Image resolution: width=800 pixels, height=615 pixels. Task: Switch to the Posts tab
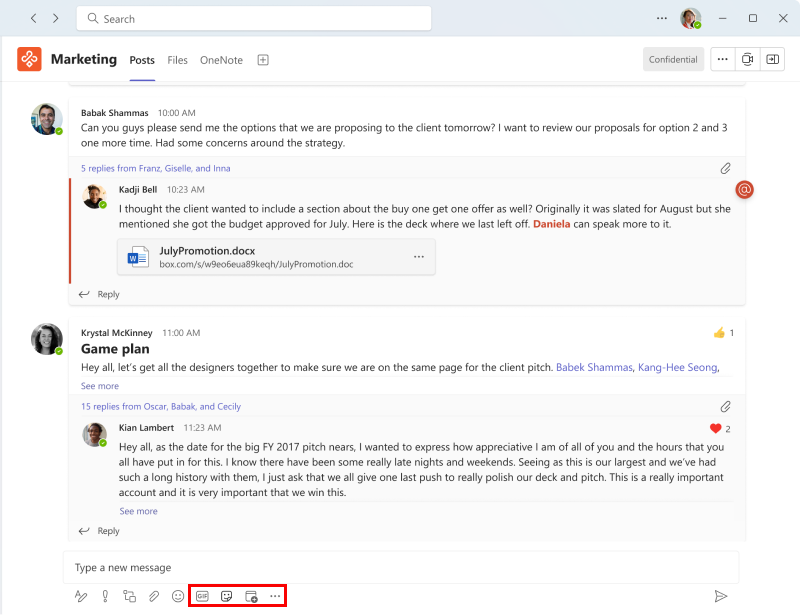pyautogui.click(x=142, y=60)
